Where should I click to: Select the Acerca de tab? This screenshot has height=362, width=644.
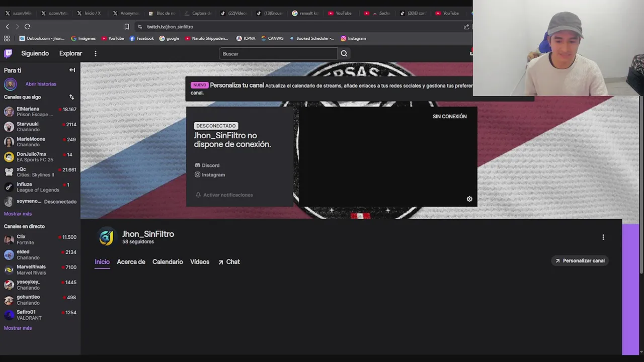pyautogui.click(x=131, y=262)
